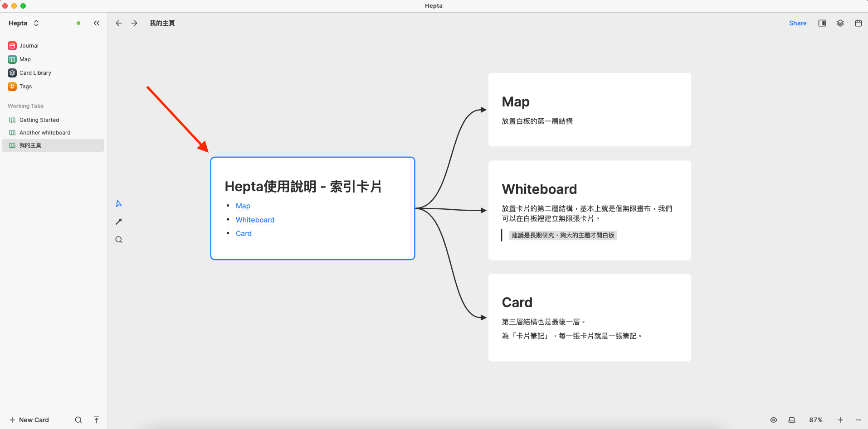The height and width of the screenshot is (429, 868).
Task: Click the bottom-bar laptop display icon
Action: pyautogui.click(x=791, y=419)
